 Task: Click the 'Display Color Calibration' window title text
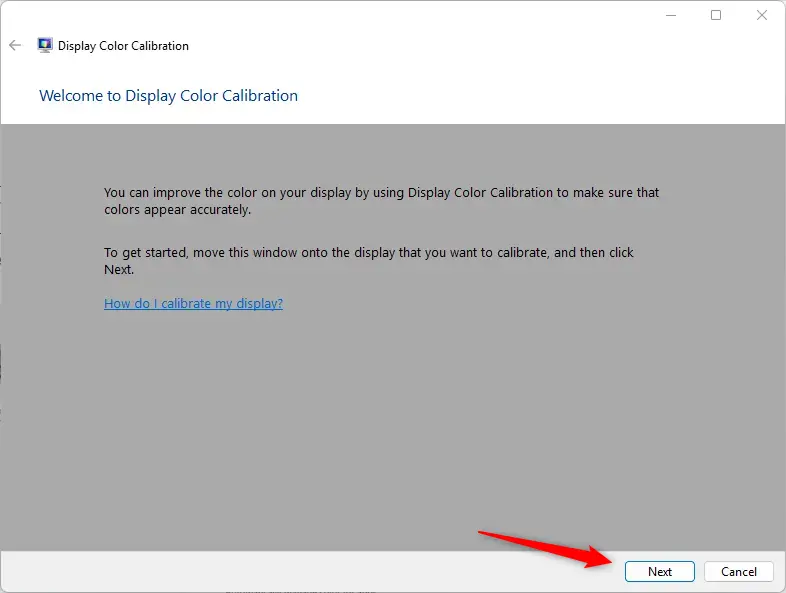(x=123, y=46)
